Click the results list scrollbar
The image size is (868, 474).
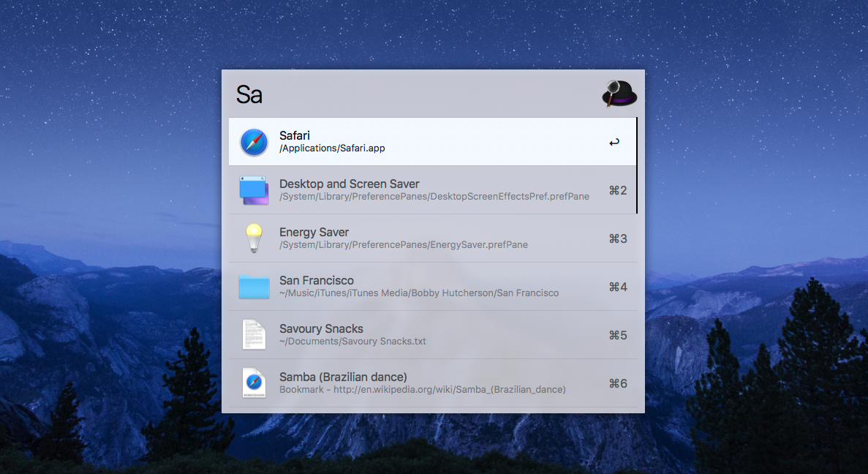637,165
